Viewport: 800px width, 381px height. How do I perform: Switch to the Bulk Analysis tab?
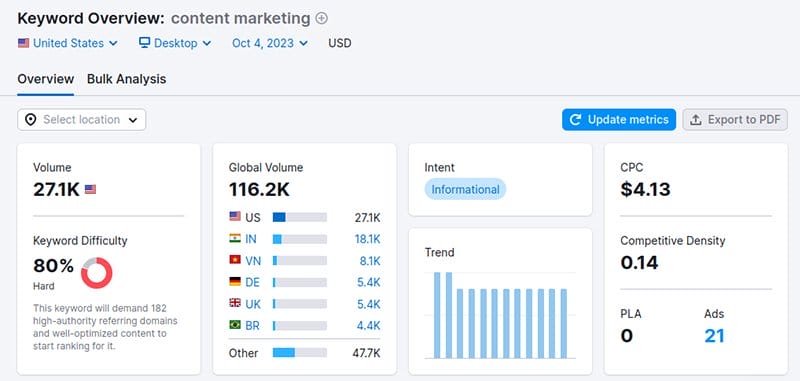pyautogui.click(x=127, y=80)
